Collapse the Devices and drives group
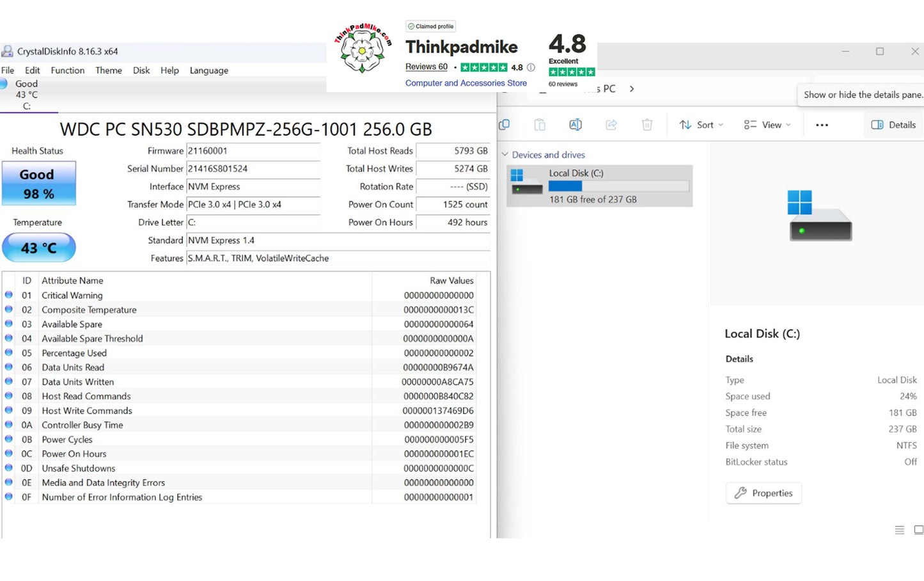The width and height of the screenshot is (924, 581). (505, 155)
